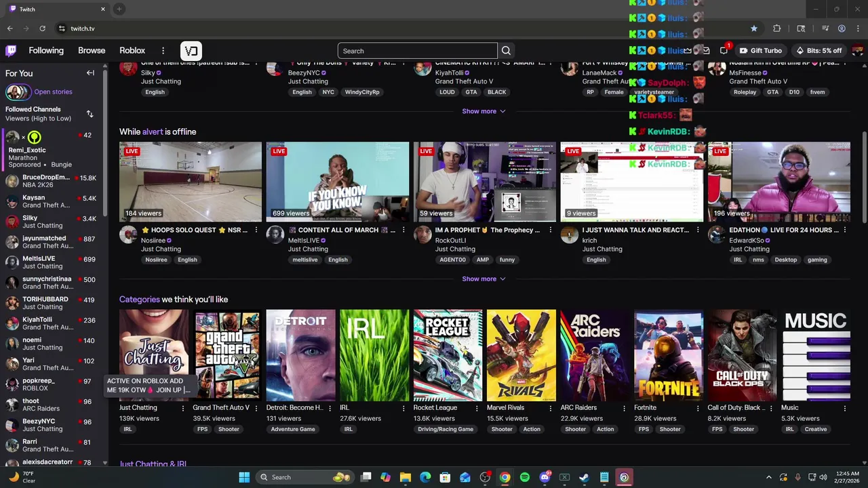Open options for IM A PROPHET stream

pos(550,230)
